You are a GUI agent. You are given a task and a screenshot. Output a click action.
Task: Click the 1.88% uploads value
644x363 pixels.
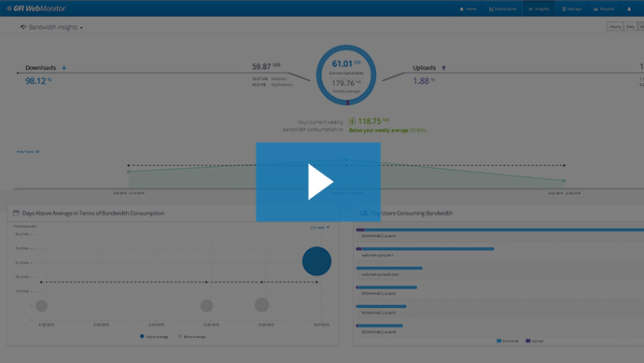424,81
